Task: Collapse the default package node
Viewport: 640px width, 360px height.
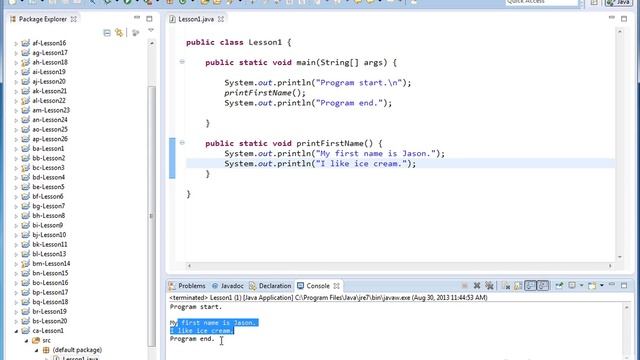Action: tap(36, 350)
